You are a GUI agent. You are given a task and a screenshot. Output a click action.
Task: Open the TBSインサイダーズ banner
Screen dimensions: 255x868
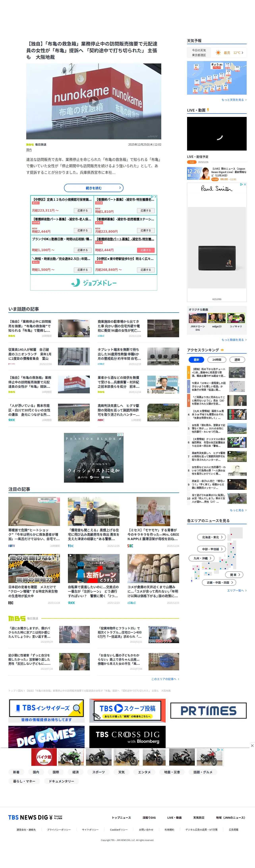pyautogui.click(x=46, y=710)
